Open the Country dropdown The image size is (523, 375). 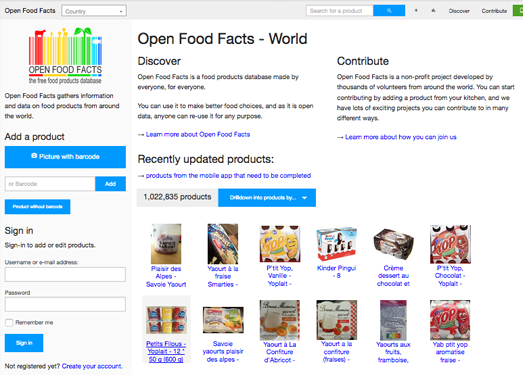point(94,11)
